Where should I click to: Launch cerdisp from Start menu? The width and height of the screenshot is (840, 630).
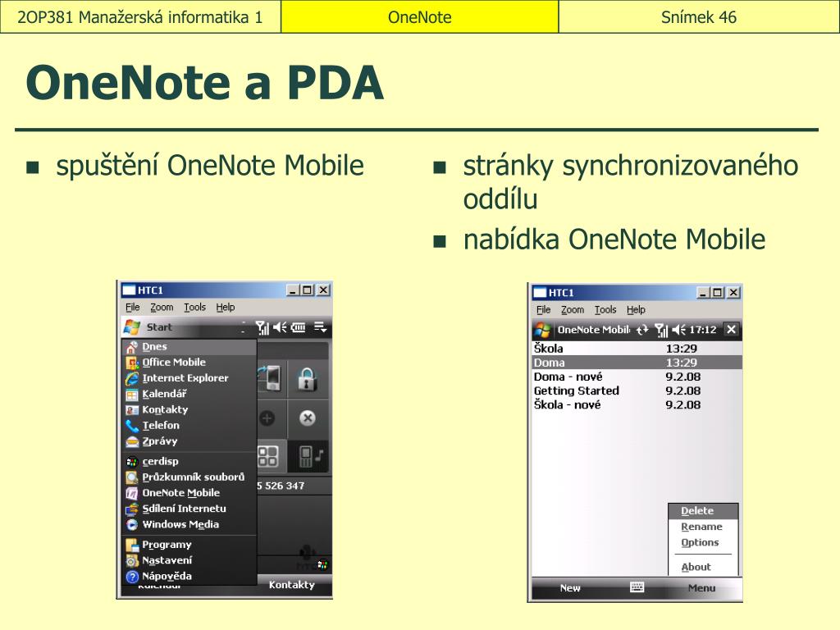pos(189,461)
